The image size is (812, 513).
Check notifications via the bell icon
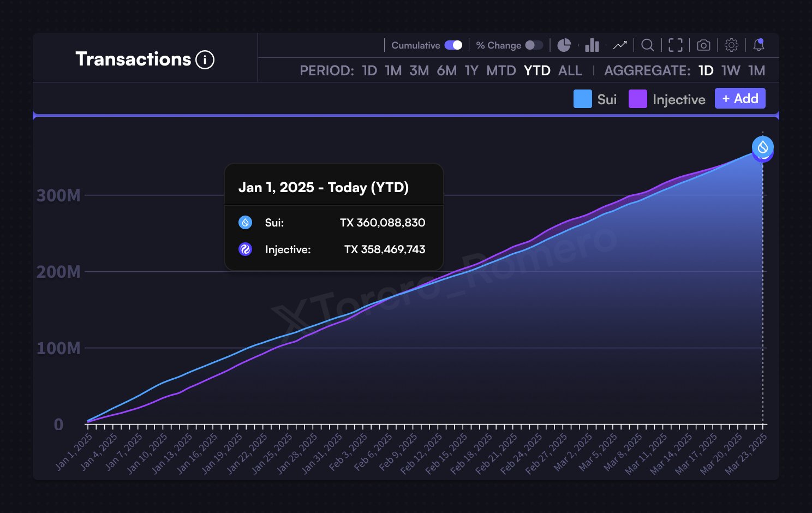[x=759, y=45]
